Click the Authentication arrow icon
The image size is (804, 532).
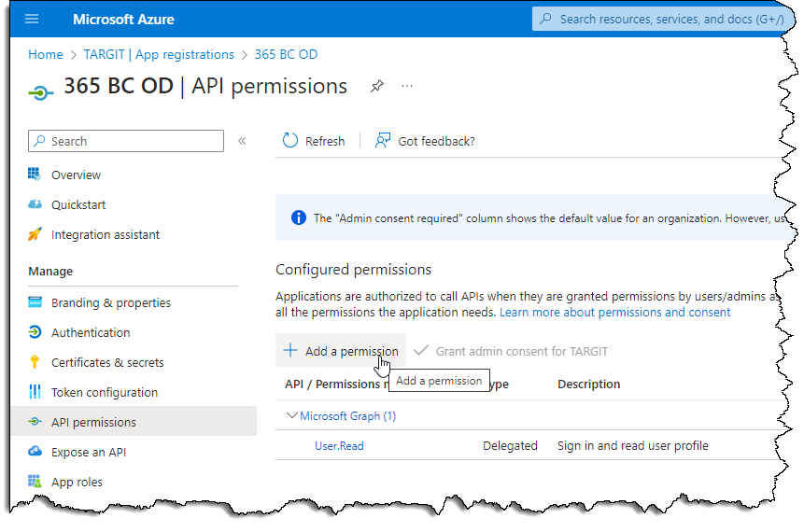point(35,332)
